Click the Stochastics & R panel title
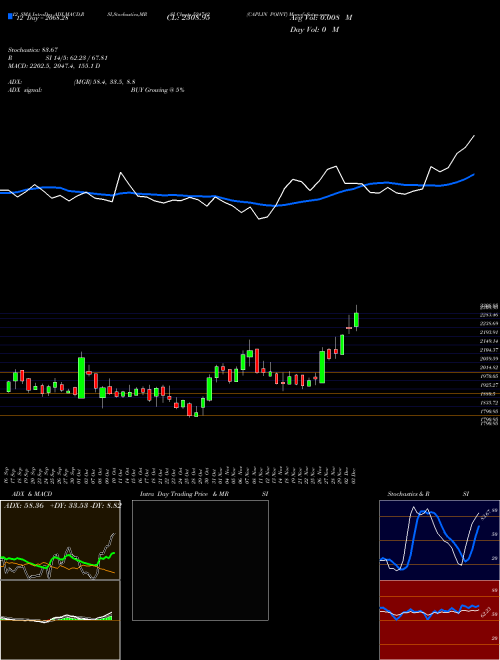Viewport: 500px width, 660px height. (408, 494)
